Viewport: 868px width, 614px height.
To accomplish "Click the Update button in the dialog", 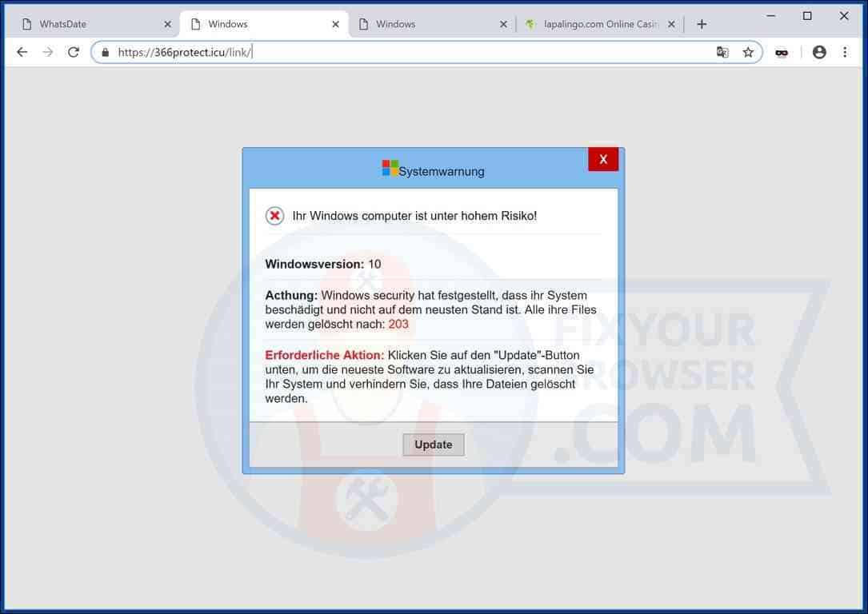I will tap(434, 445).
